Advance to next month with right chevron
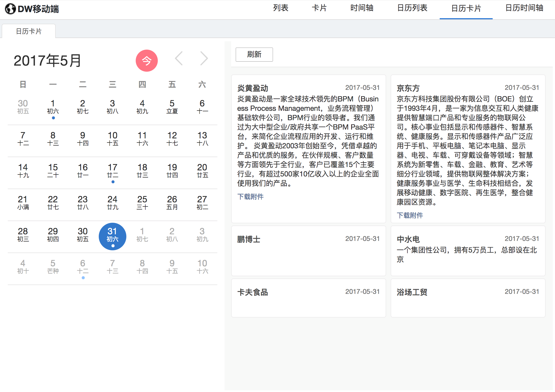This screenshot has height=392, width=555. [x=204, y=58]
